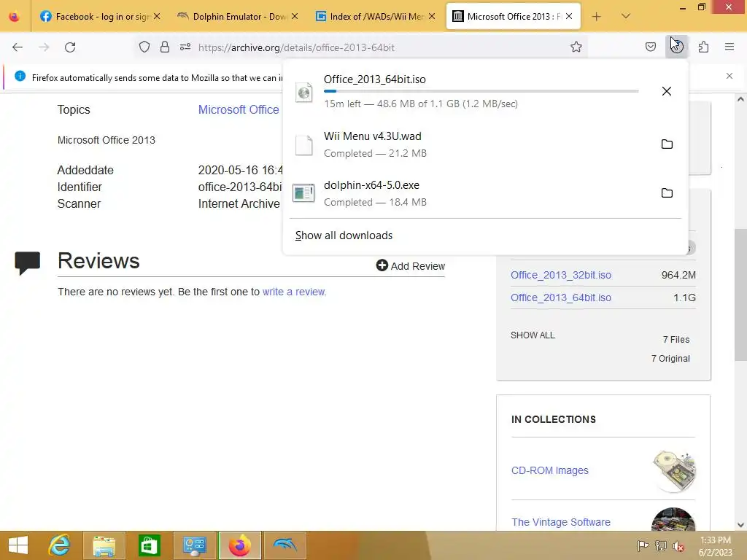Expand the list all tabs dropdown
Image resolution: width=747 pixels, height=560 pixels.
pos(626,16)
